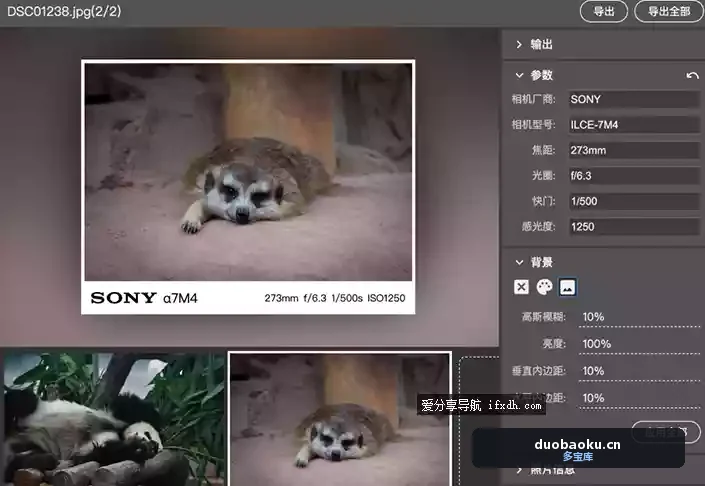The height and width of the screenshot is (486, 705).
Task: Collapse the 背景 background section
Action: pyautogui.click(x=534, y=262)
